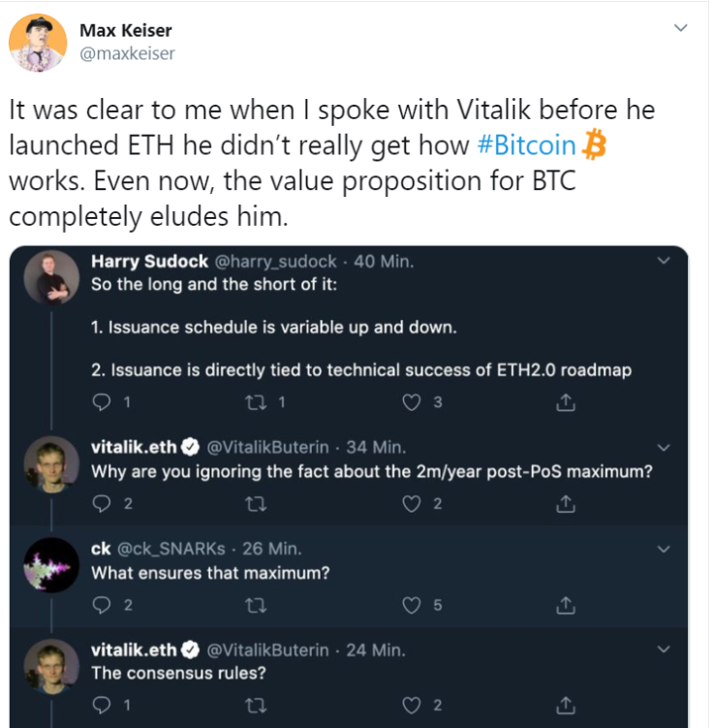Click Max Keiser's profile avatar

38,43
